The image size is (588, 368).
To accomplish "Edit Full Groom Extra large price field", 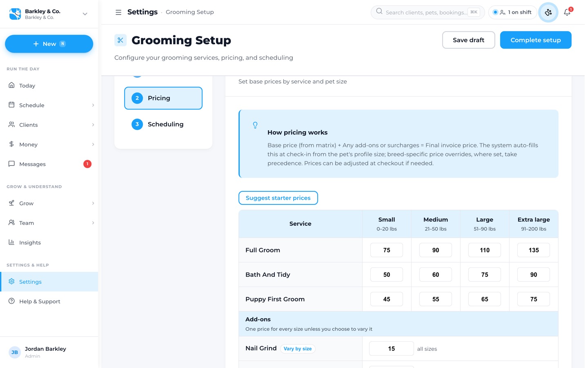I will pyautogui.click(x=534, y=250).
